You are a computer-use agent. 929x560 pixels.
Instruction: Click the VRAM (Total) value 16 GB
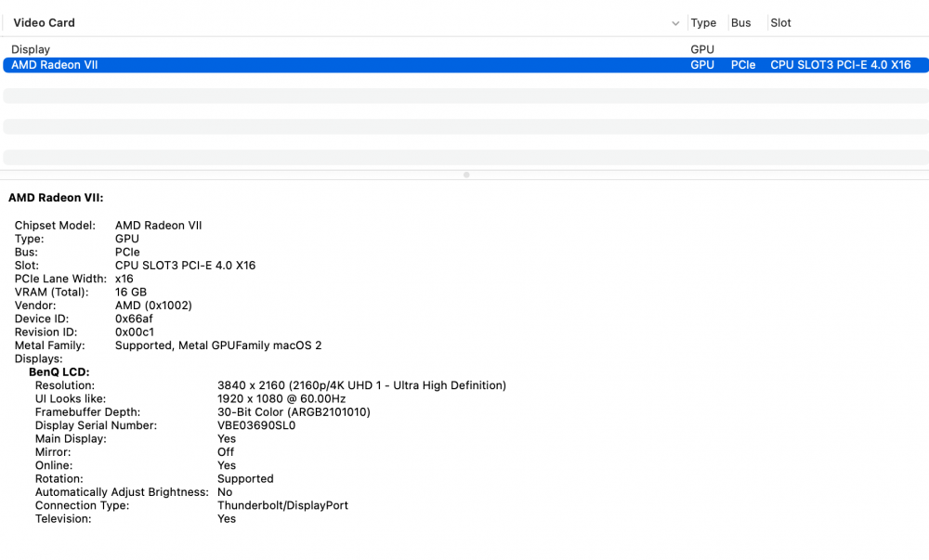(x=131, y=292)
